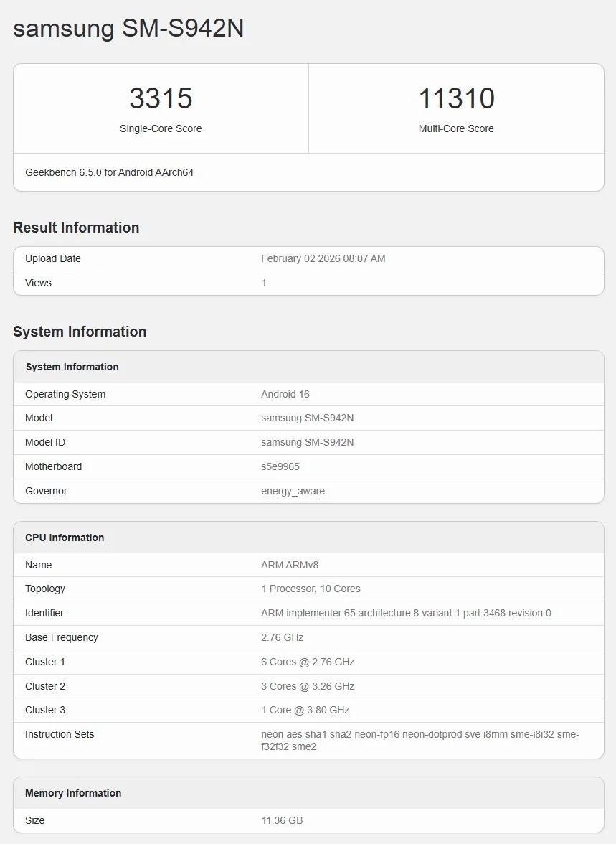Expand the System Information section header

point(80,332)
